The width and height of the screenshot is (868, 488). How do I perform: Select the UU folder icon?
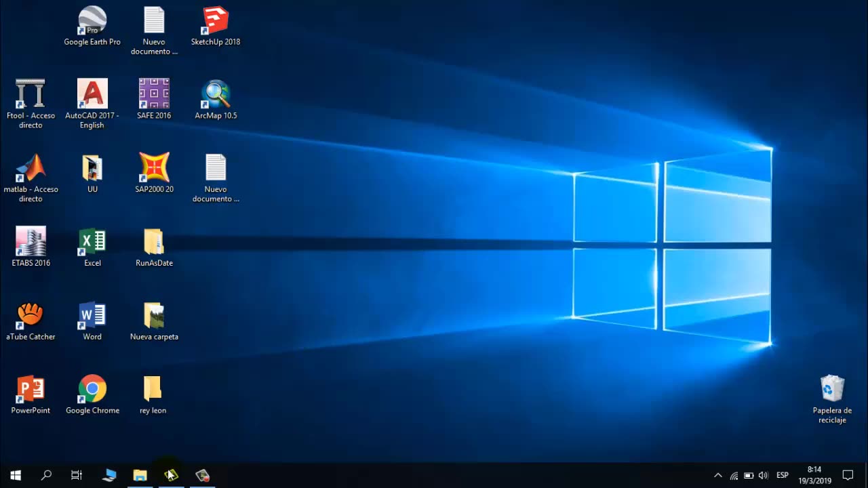(x=92, y=174)
